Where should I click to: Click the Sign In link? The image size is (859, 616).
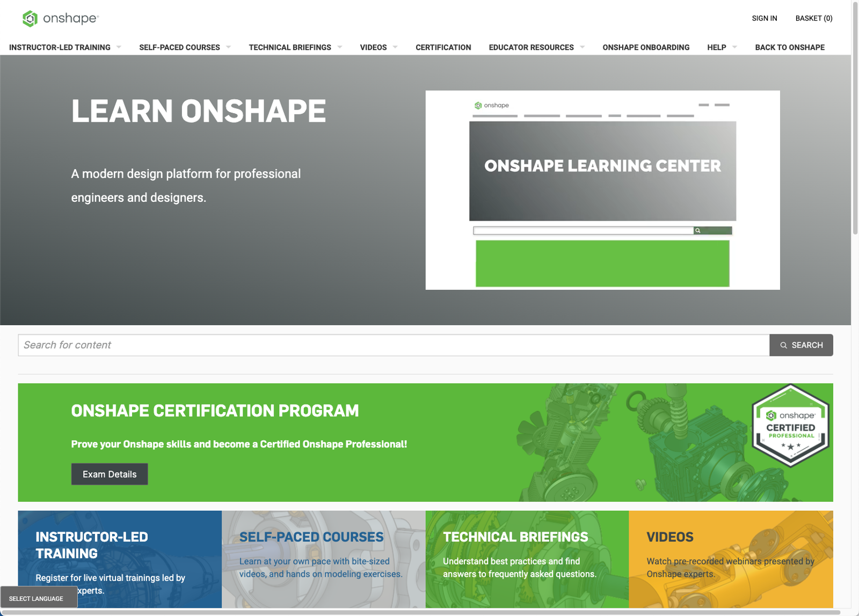point(764,18)
